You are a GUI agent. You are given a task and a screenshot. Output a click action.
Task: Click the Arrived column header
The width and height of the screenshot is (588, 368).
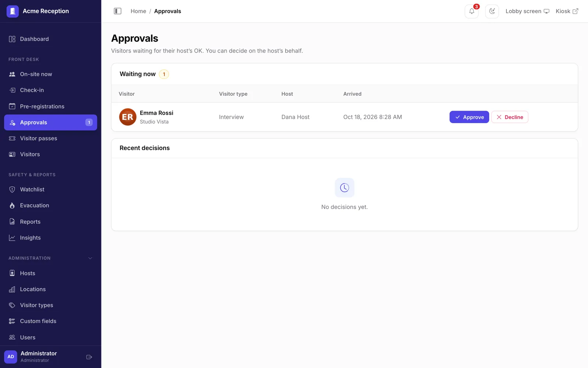352,94
